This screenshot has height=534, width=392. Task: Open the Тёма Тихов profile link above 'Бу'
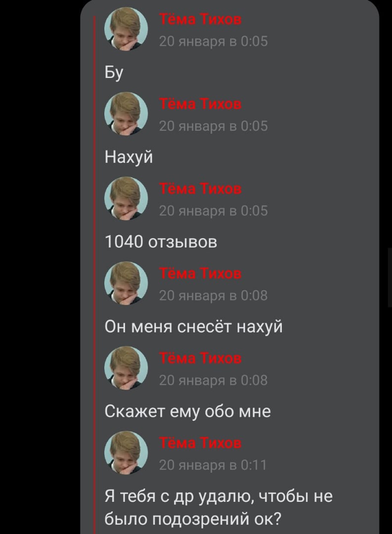click(200, 19)
